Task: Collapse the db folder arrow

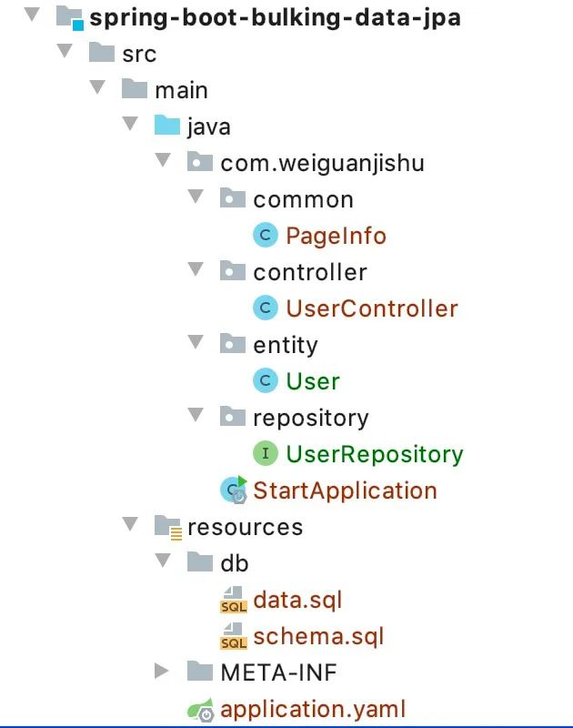Action: [x=163, y=560]
